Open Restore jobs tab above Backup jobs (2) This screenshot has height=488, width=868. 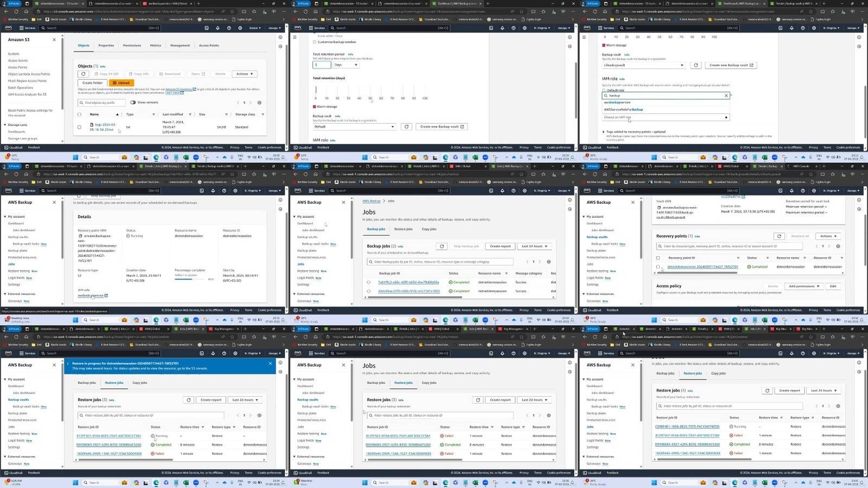(404, 229)
